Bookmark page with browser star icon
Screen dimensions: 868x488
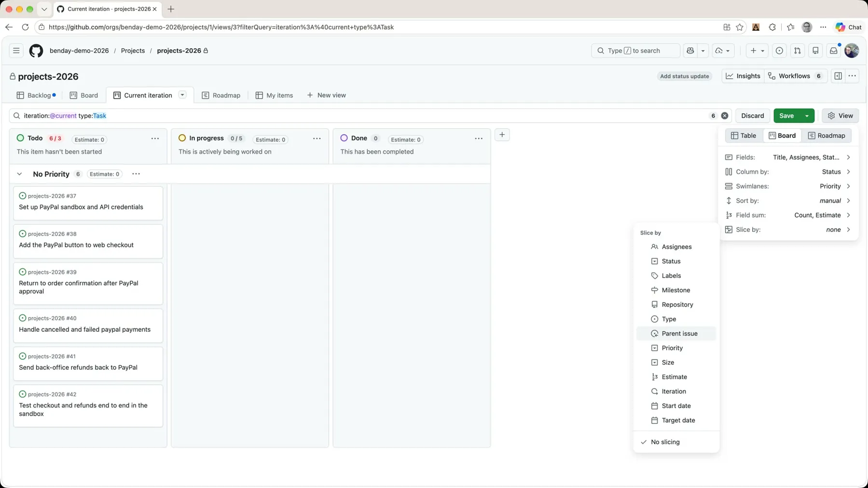click(740, 27)
